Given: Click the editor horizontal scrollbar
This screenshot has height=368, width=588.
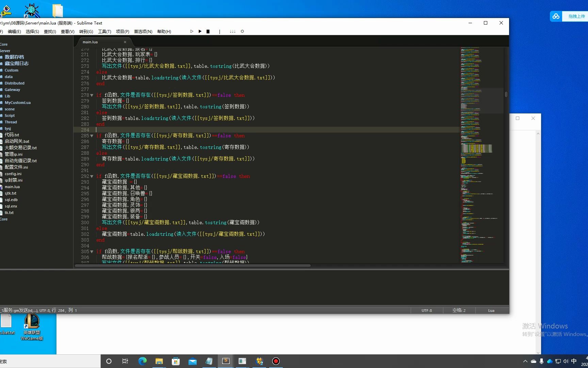Looking at the screenshot, I should (193, 266).
